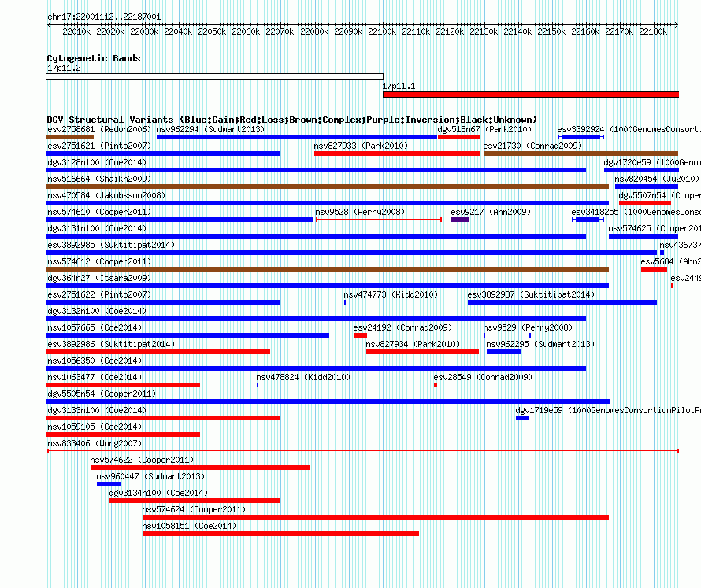Click the 22180k mark on the ruler
Screen dimensions: 701x588
pos(653,31)
